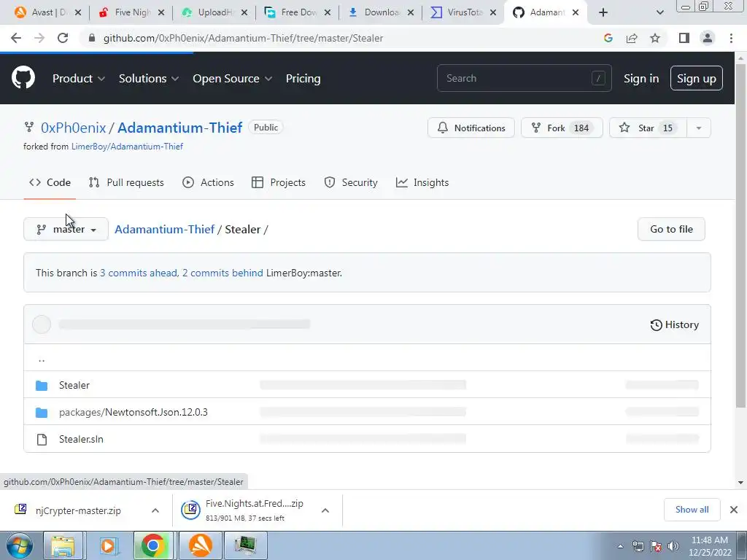Expand options for the Five.Nights.at.Fred zip download

tap(325, 510)
